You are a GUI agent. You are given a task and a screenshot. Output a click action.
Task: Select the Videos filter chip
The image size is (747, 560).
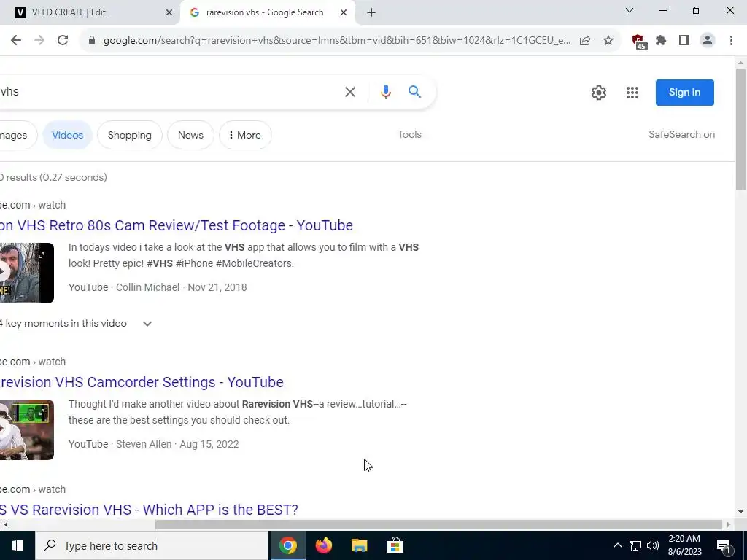pyautogui.click(x=67, y=135)
